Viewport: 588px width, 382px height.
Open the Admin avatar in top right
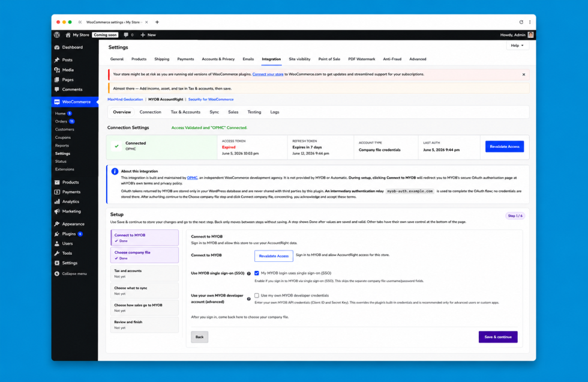click(530, 35)
